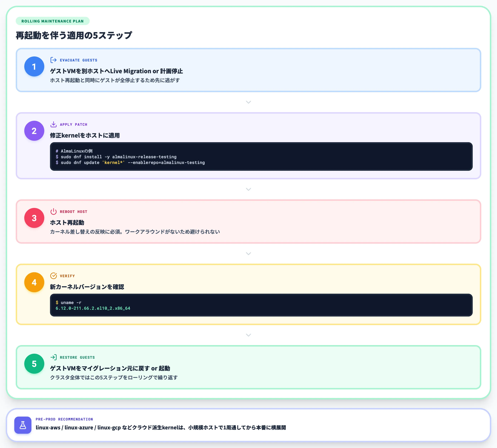The height and width of the screenshot is (448, 497).
Task: Click the chevron below the Apply Patch card
Action: tap(248, 189)
